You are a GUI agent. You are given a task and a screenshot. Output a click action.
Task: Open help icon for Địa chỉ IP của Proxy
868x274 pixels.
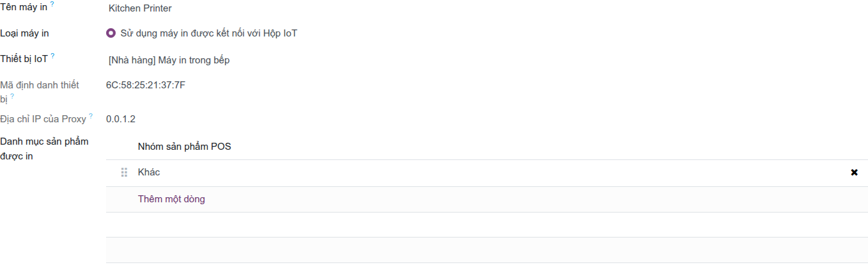(x=91, y=116)
